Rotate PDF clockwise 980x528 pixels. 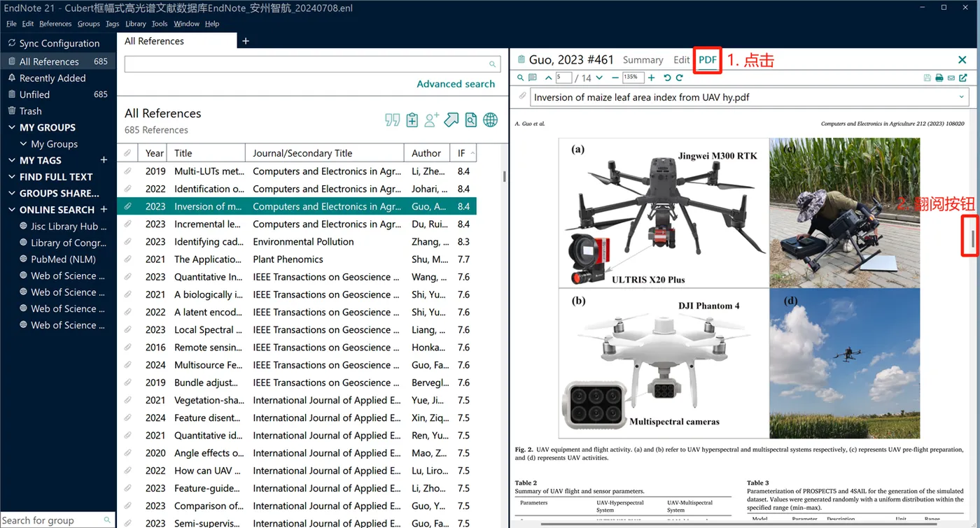click(679, 78)
